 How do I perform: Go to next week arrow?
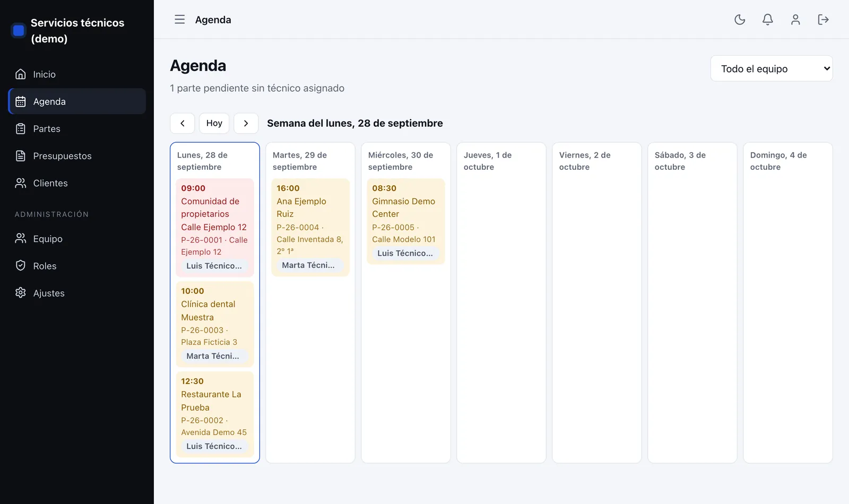tap(246, 123)
